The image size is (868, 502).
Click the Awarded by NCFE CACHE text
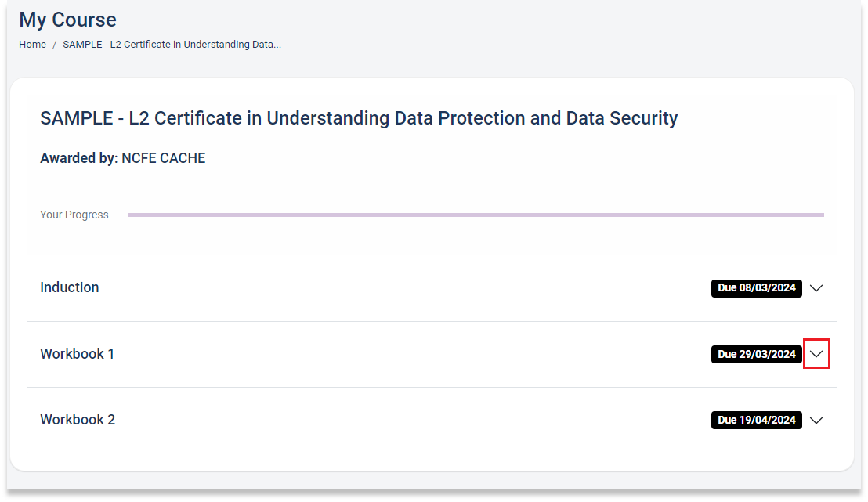(x=122, y=158)
